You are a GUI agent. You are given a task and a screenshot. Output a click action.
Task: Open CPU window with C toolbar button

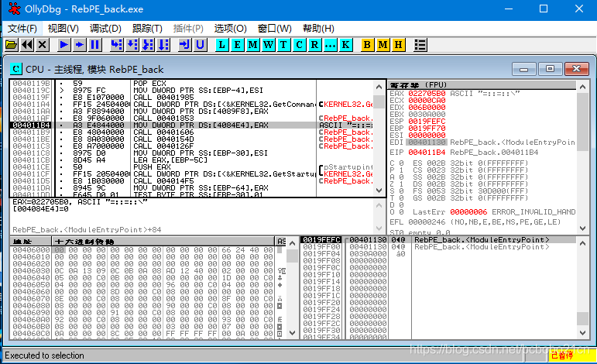tap(299, 45)
